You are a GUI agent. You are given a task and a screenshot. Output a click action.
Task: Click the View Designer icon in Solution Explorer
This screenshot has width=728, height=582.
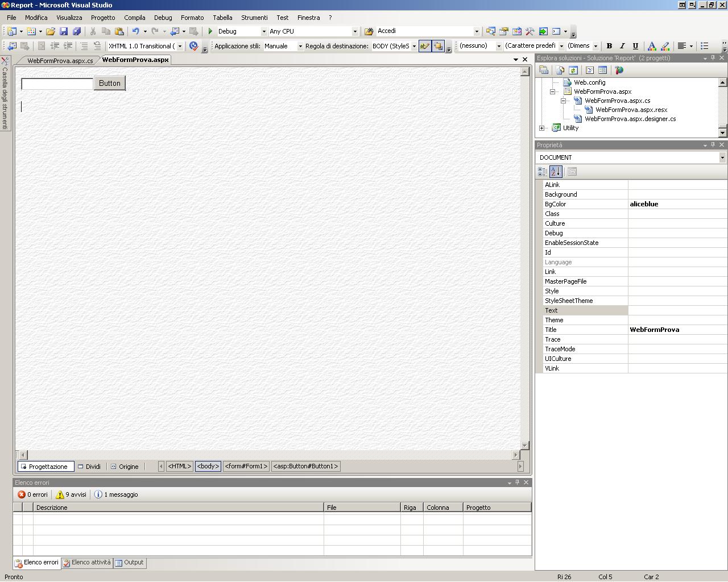[603, 70]
